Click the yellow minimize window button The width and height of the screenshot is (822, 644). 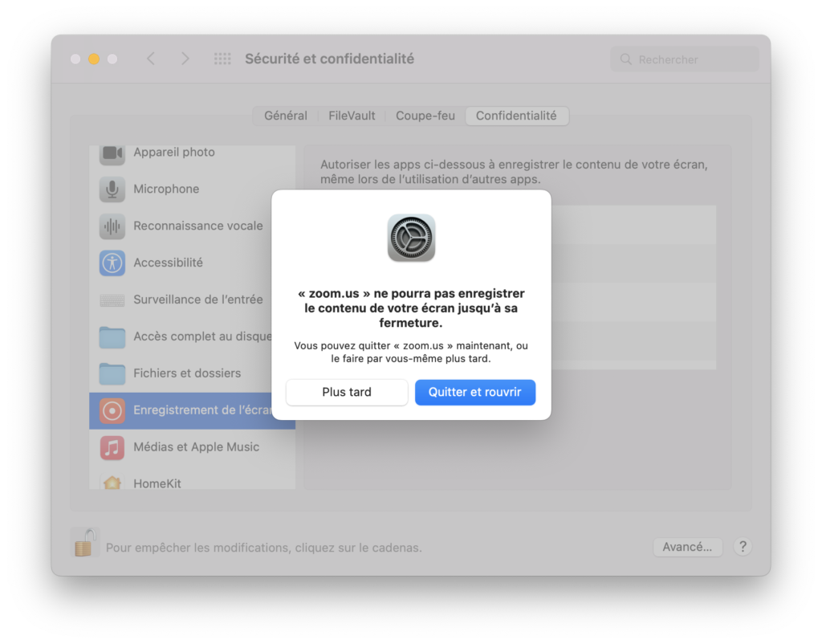(x=94, y=59)
